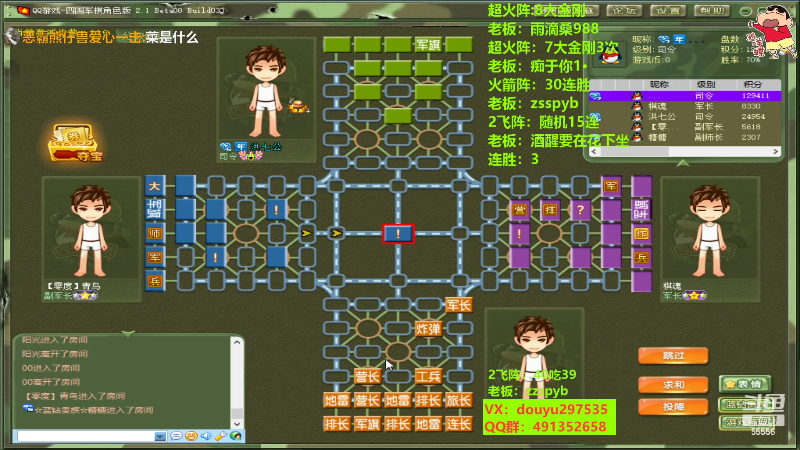Open the chat input dropdown arrow

pyautogui.click(x=160, y=437)
